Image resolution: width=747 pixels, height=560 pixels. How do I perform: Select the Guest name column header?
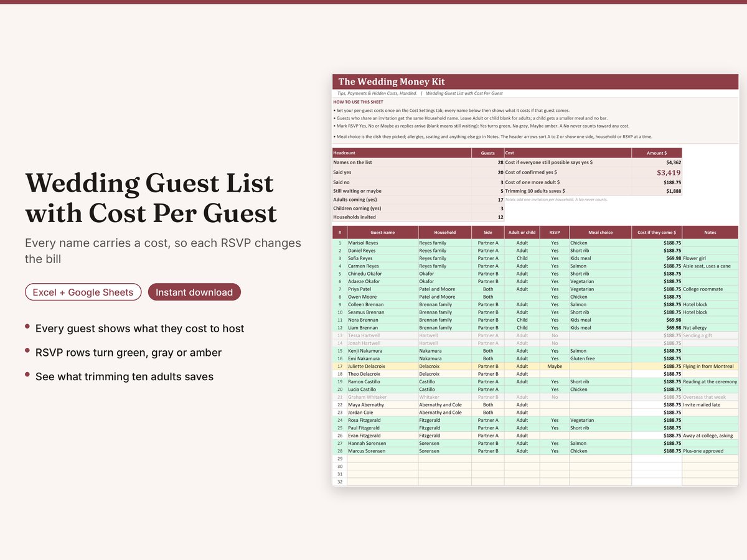pos(382,233)
